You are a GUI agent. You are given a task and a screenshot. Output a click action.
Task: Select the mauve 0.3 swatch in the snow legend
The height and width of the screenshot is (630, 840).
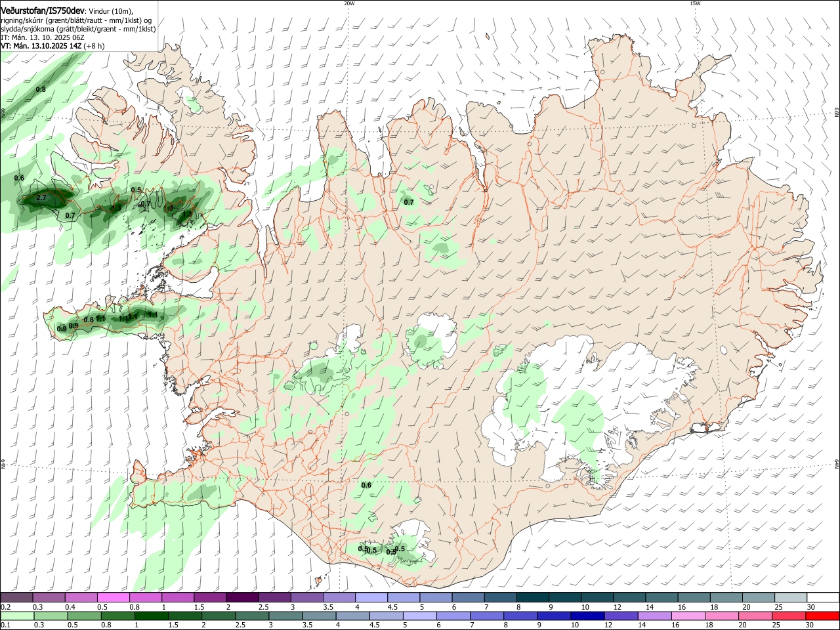tap(49, 597)
